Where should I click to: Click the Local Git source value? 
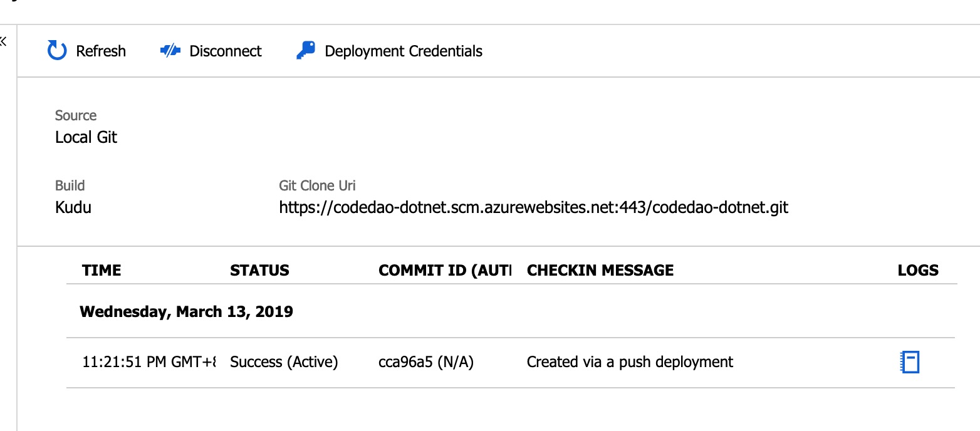coord(86,137)
